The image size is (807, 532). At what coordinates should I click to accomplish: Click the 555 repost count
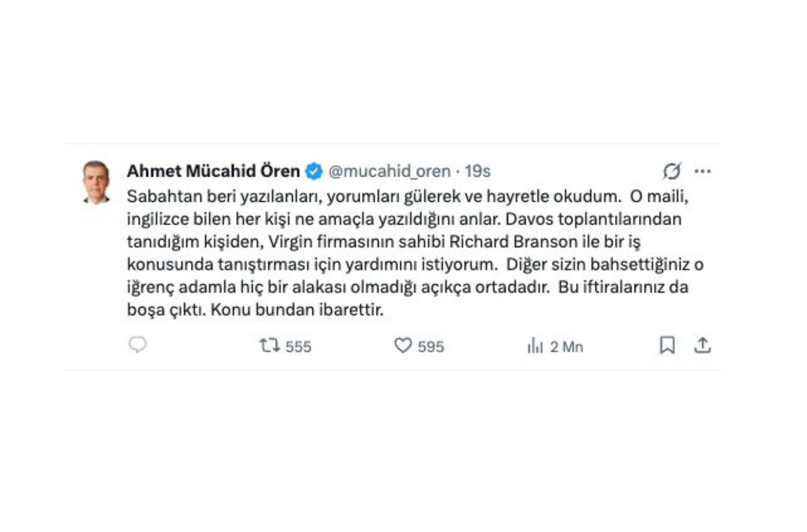point(298,347)
